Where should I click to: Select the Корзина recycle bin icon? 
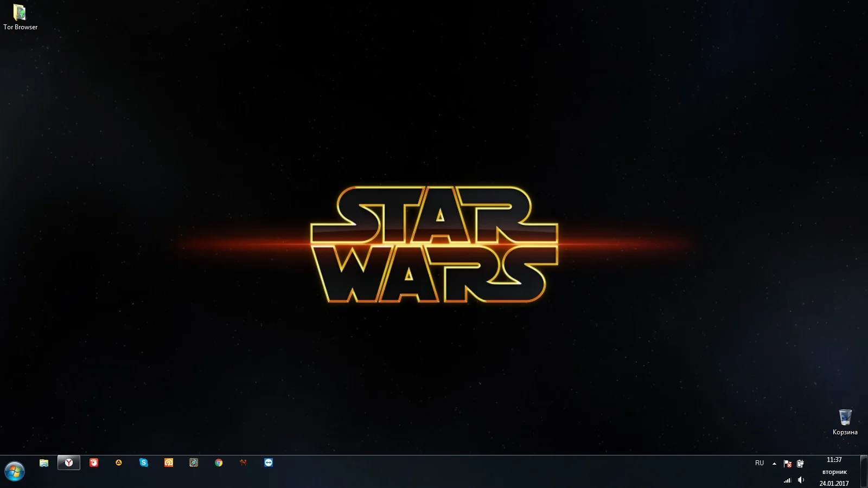(x=845, y=422)
